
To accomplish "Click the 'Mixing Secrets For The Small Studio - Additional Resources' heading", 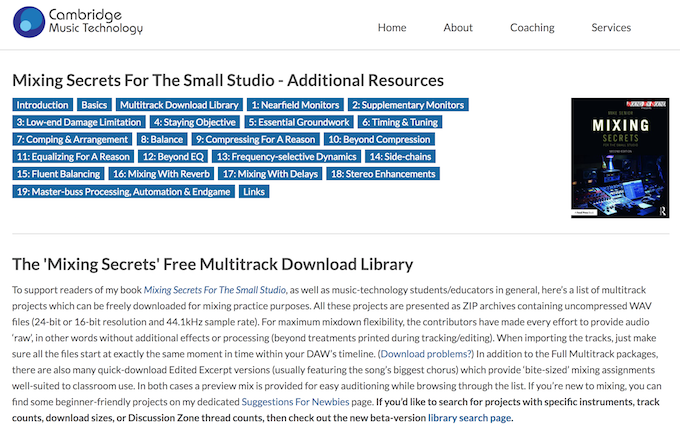I will (228, 81).
